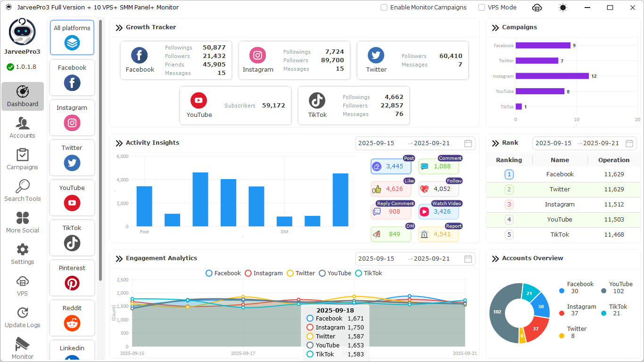Select the Reddit platform icon

click(x=72, y=323)
